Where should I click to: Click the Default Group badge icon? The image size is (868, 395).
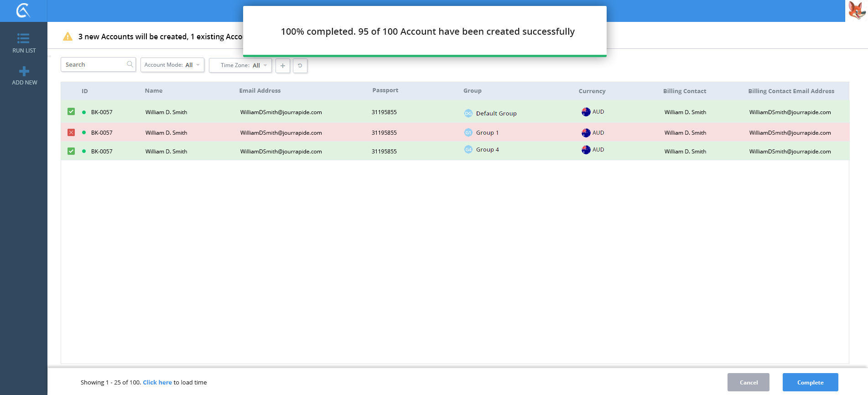pyautogui.click(x=468, y=113)
